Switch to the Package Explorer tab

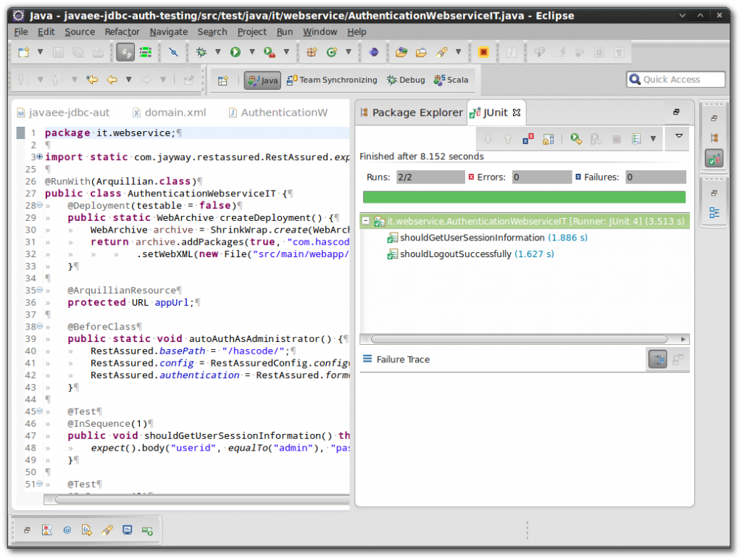[411, 112]
